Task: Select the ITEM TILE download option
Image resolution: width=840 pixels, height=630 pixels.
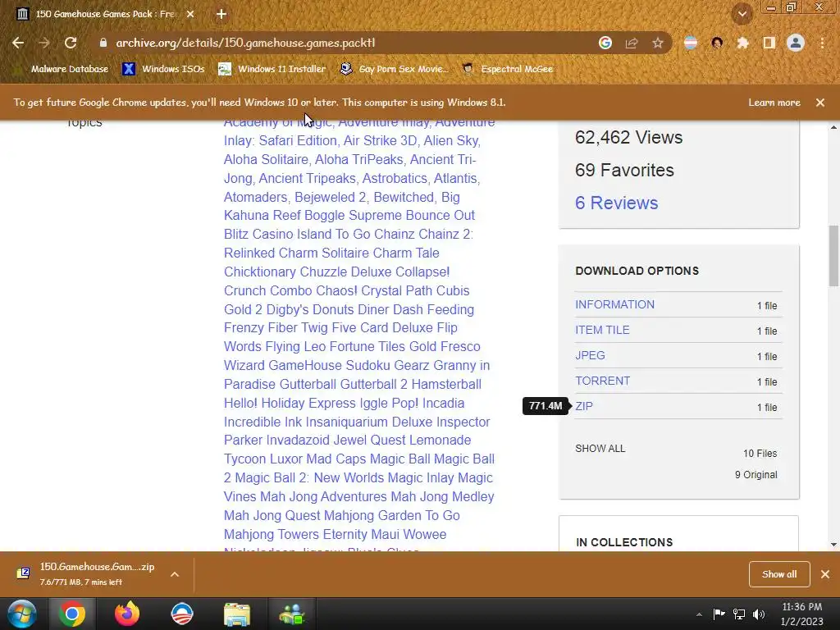Action: (602, 330)
